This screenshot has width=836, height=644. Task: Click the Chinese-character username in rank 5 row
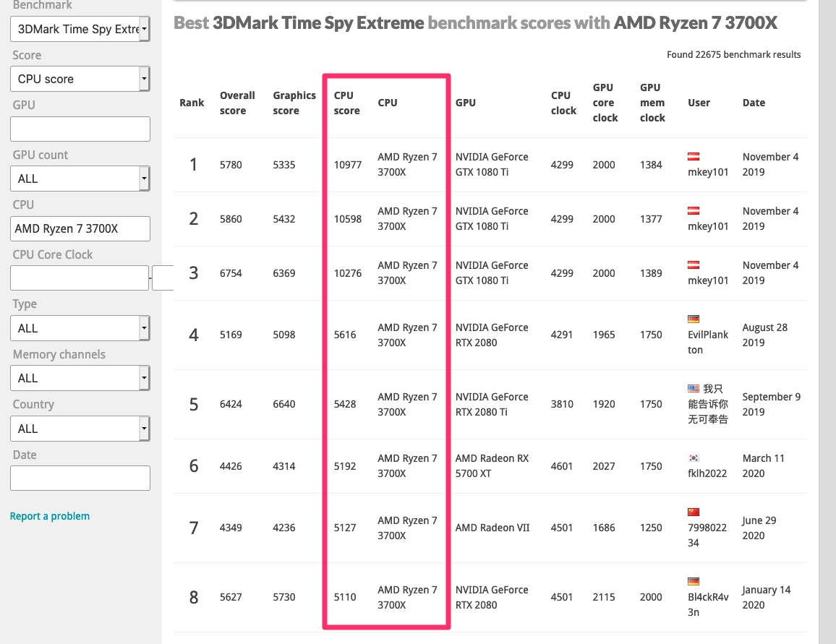tap(708, 404)
